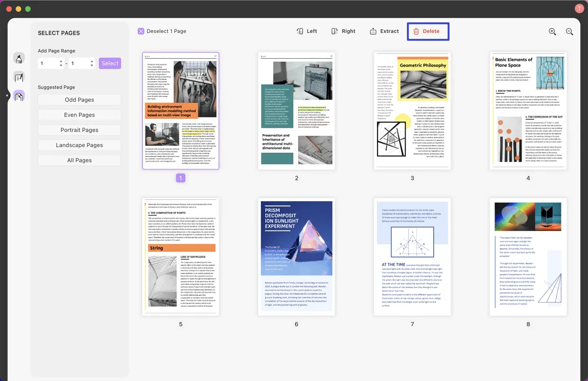Deselect 1 Page using the checkbox icon

pyautogui.click(x=141, y=31)
